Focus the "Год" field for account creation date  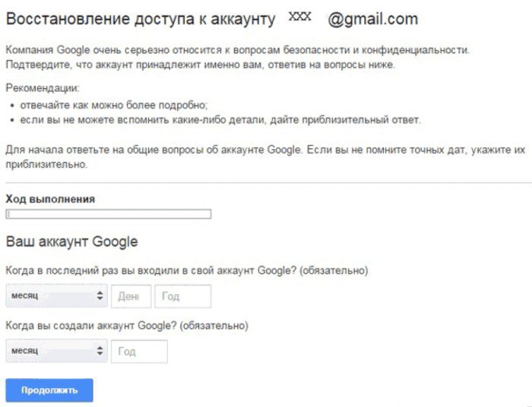(139, 351)
